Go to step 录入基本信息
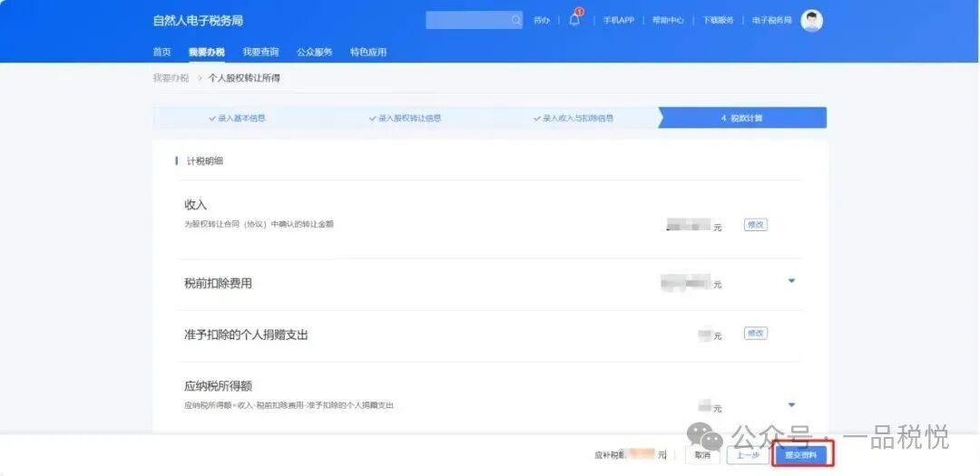This screenshot has width=980, height=476. pos(237,118)
